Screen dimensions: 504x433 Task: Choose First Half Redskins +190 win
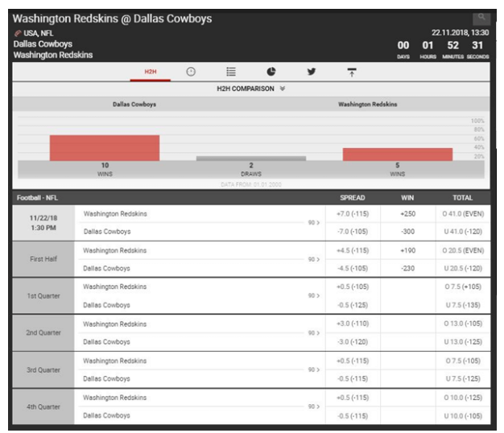click(407, 250)
